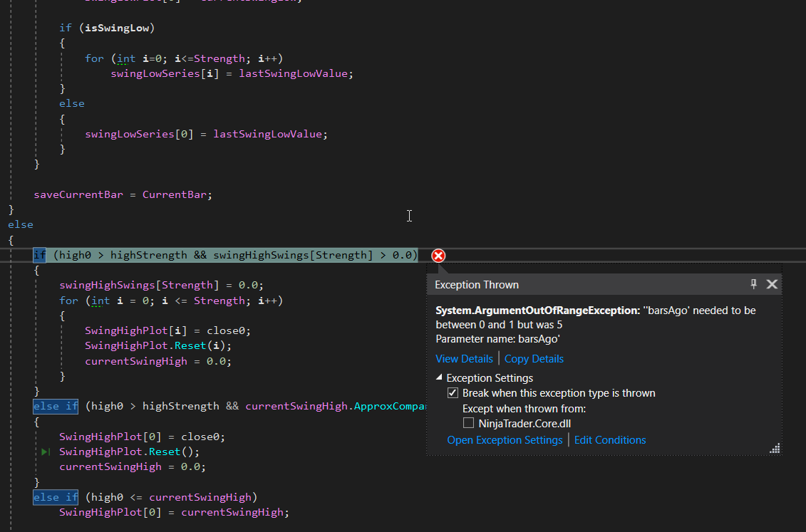This screenshot has width=806, height=532.
Task: Click the green run-to-click arrow glyph
Action: click(x=46, y=452)
